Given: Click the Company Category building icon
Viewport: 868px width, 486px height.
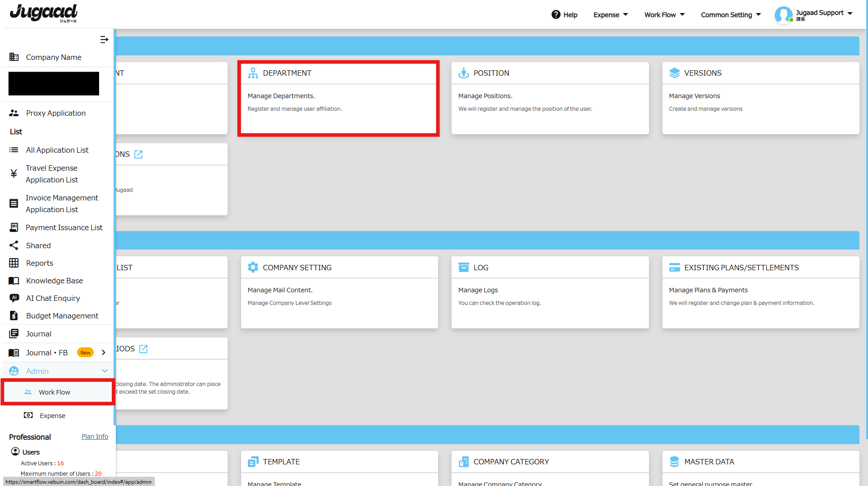Looking at the screenshot, I should click(463, 462).
